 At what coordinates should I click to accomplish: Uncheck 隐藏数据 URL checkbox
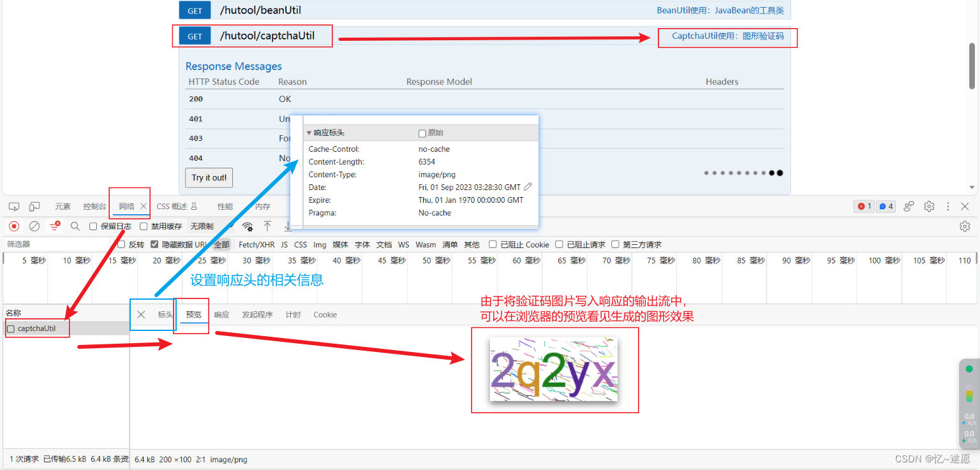[x=154, y=244]
